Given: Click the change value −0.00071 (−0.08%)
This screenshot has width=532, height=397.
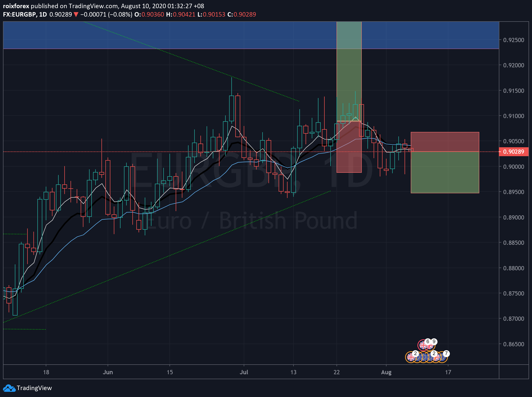Looking at the screenshot, I should [106, 14].
